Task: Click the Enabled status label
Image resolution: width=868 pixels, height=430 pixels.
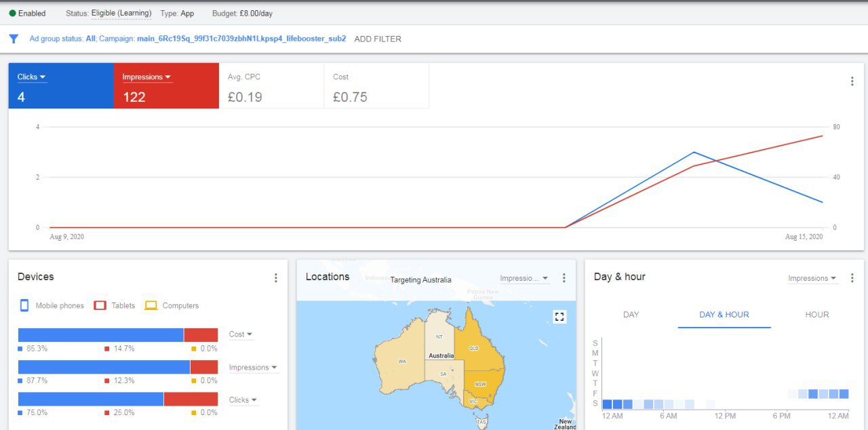Action: pyautogui.click(x=32, y=13)
